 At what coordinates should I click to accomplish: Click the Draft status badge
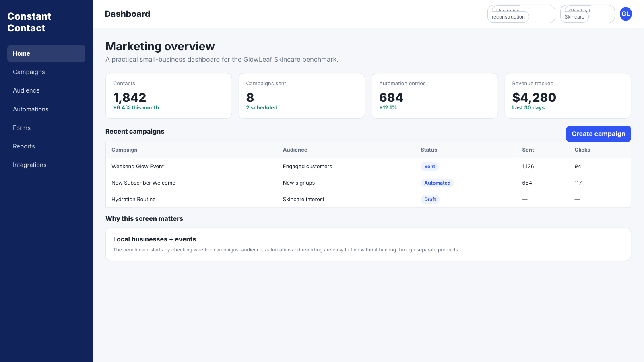430,200
